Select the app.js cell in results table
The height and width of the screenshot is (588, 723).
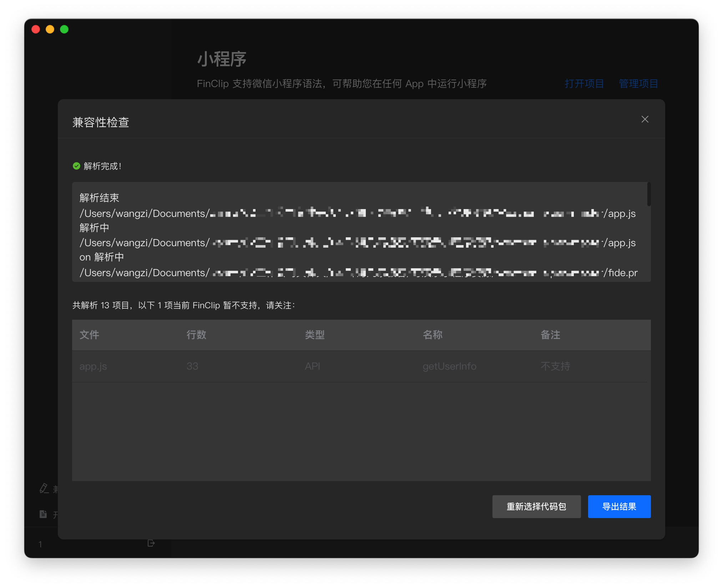point(93,366)
